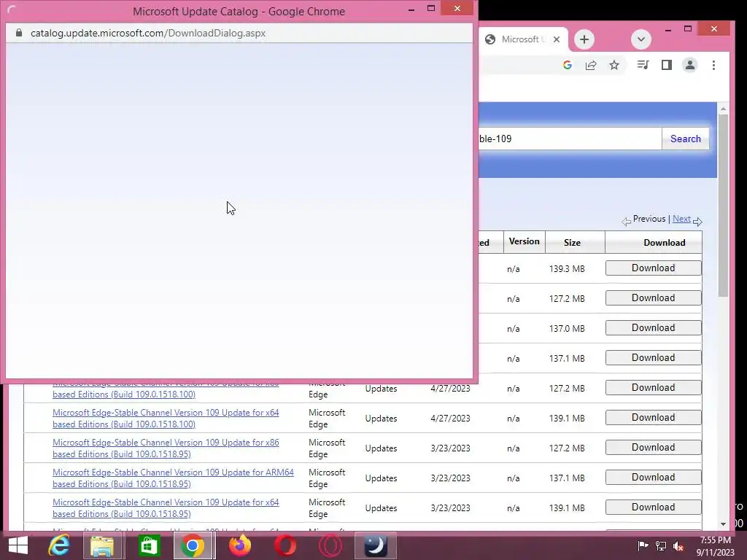Click the catalog search input field

pos(570,139)
